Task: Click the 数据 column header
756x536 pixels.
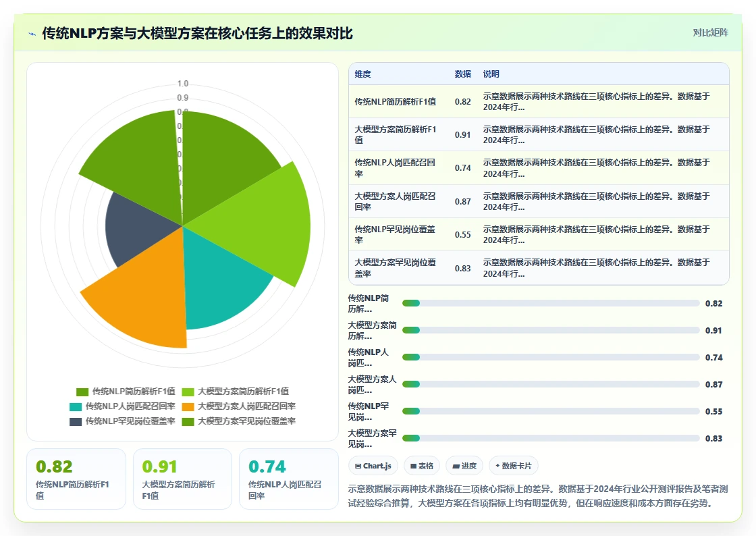Action: click(x=462, y=74)
